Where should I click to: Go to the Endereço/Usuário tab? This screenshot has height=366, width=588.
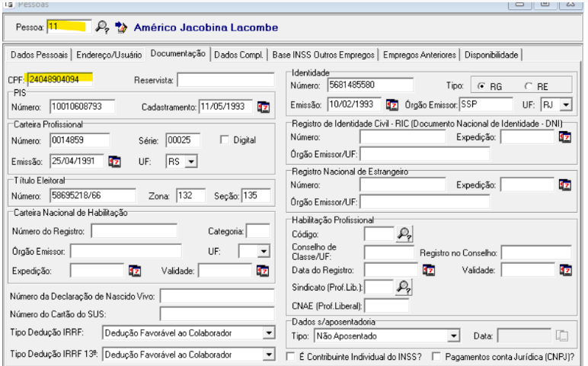pos(110,55)
